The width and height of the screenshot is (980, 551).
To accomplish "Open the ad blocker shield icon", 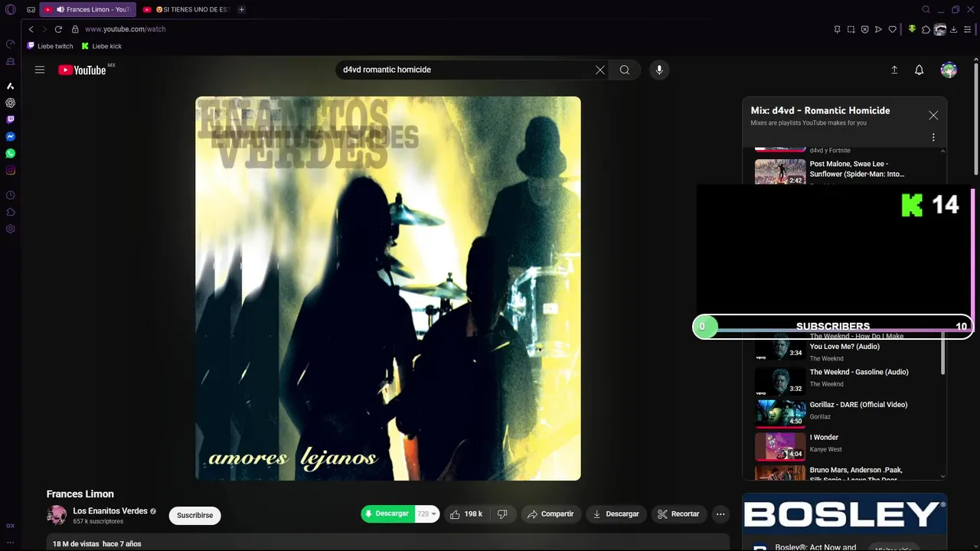I will (x=864, y=29).
